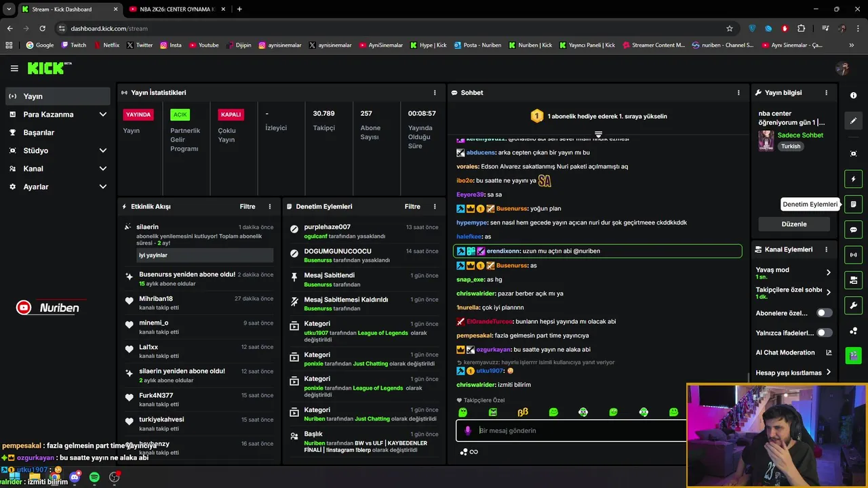Switch to the NBA 2K26 YouTube tab
The width and height of the screenshot is (868, 488).
click(x=178, y=9)
